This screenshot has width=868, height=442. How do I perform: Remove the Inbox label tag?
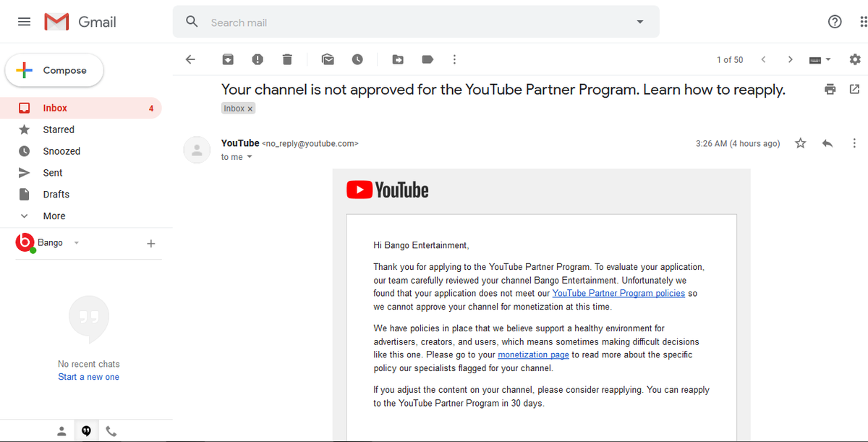tap(250, 109)
